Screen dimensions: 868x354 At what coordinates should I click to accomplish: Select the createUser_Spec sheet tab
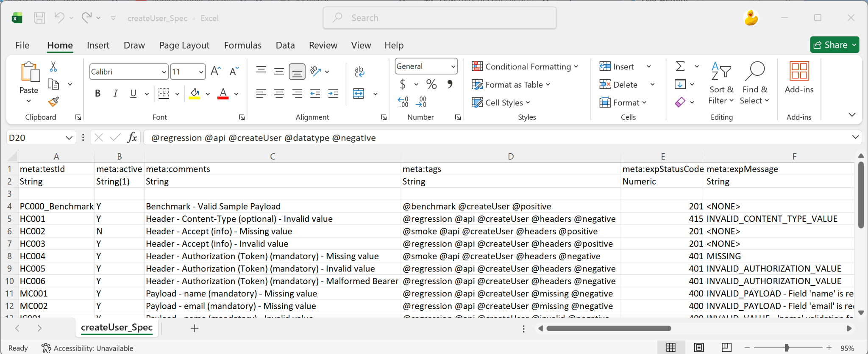(x=117, y=327)
